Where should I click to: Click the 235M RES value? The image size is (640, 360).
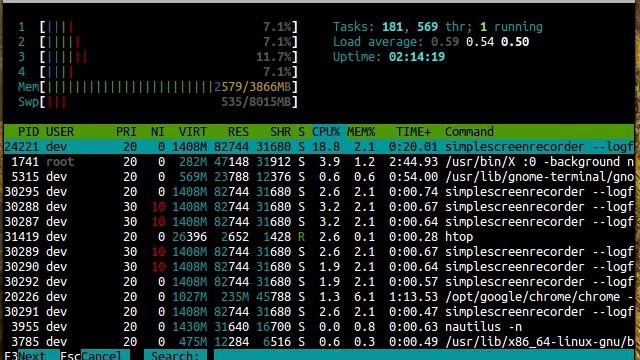[235, 297]
